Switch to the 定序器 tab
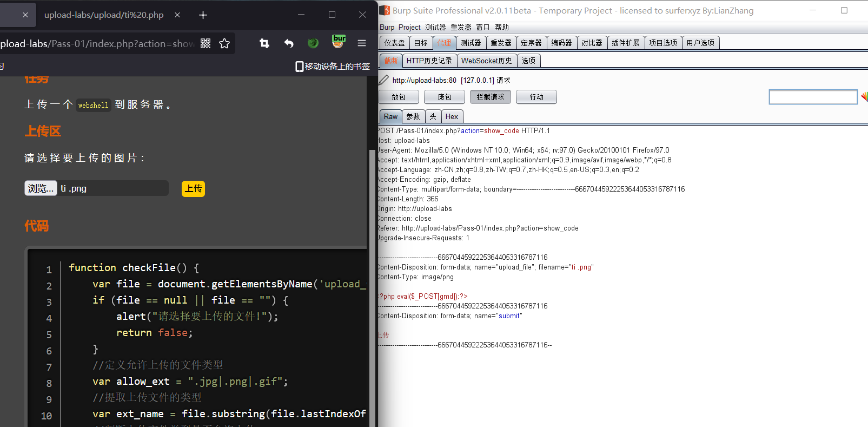Screen dimensions: 868x427 click(531, 43)
